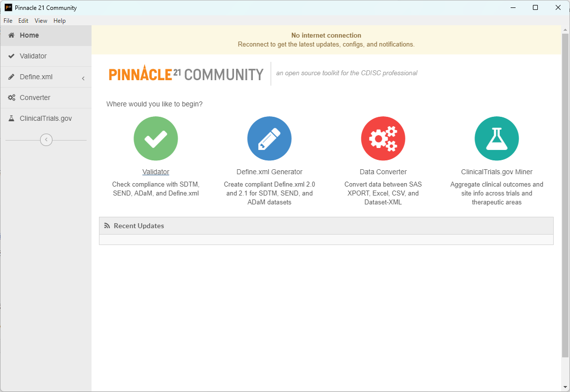Click the Data Converter title link

pos(383,172)
